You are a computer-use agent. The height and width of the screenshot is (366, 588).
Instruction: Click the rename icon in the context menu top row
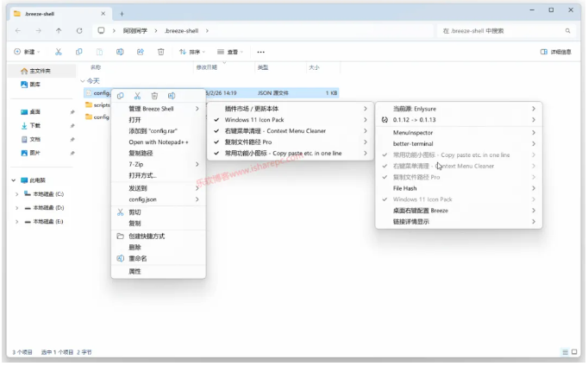(172, 96)
